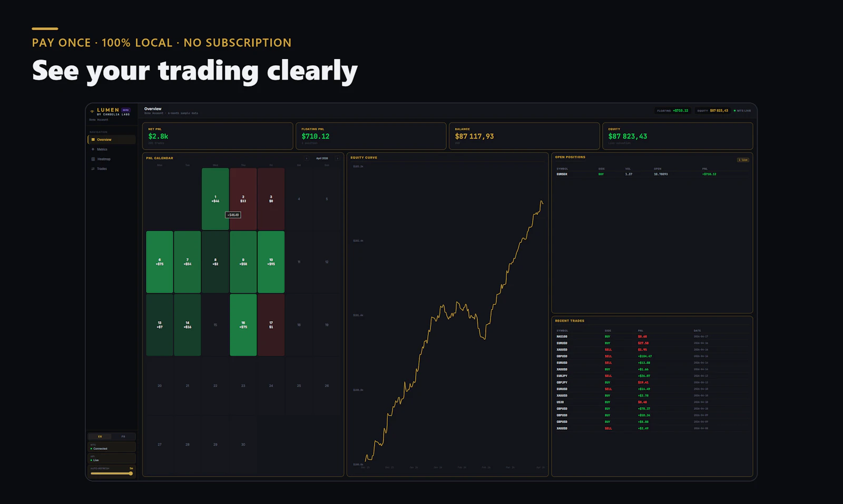Click the NAS100 recent trade row
Image resolution: width=843 pixels, height=504 pixels.
pyautogui.click(x=652, y=337)
